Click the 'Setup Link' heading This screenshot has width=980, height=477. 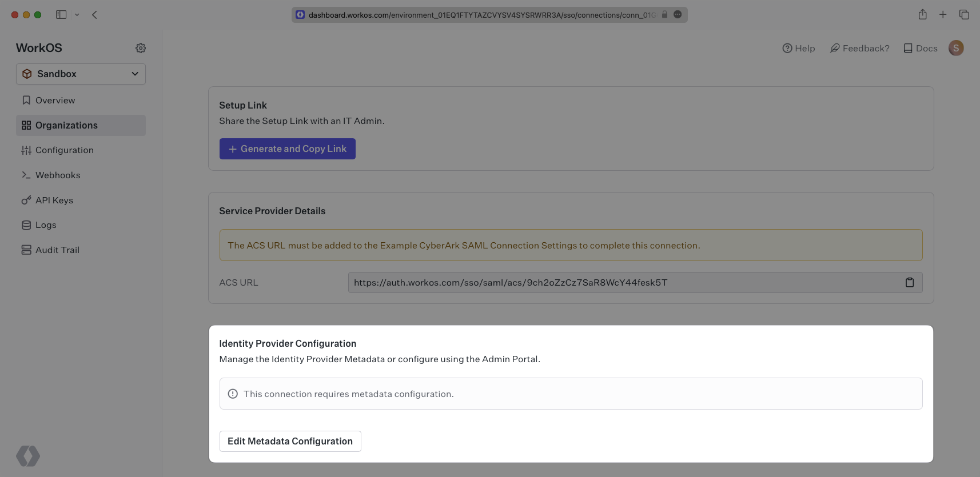pos(243,105)
